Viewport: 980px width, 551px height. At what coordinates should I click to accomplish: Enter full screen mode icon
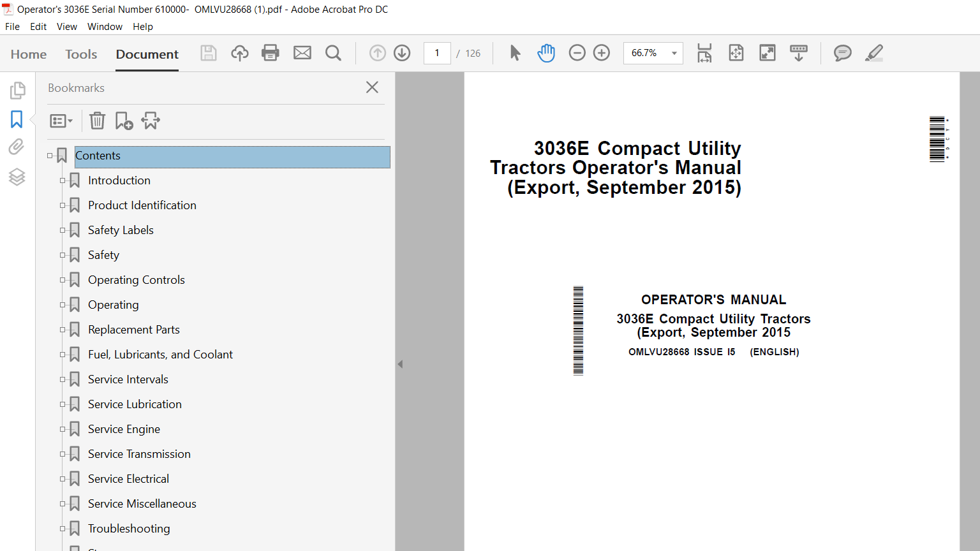coord(768,53)
